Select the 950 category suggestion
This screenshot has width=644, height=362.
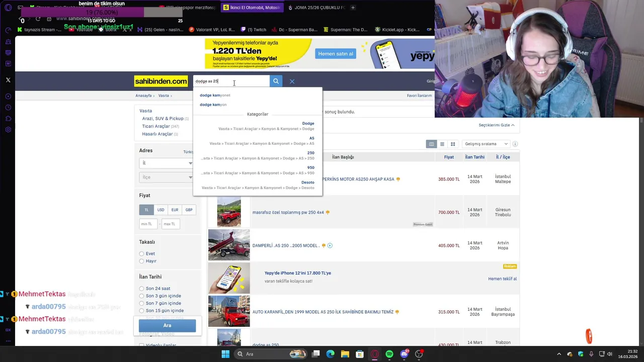click(258, 170)
